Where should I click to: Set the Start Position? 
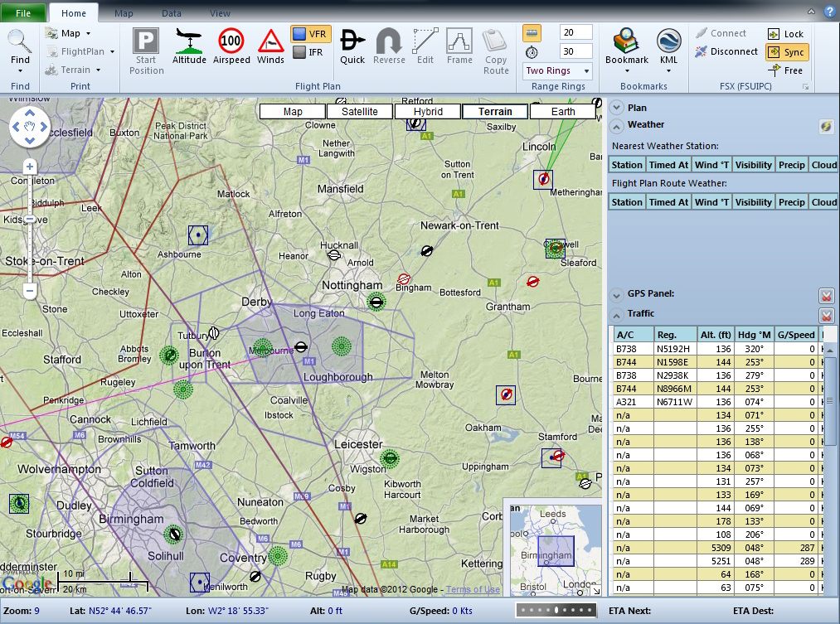pyautogui.click(x=146, y=51)
